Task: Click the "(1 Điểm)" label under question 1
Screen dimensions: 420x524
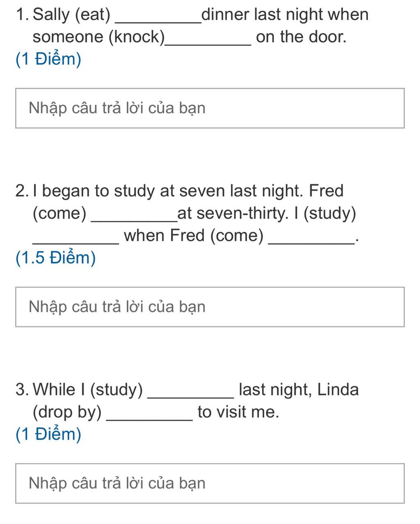Action: pos(48,59)
